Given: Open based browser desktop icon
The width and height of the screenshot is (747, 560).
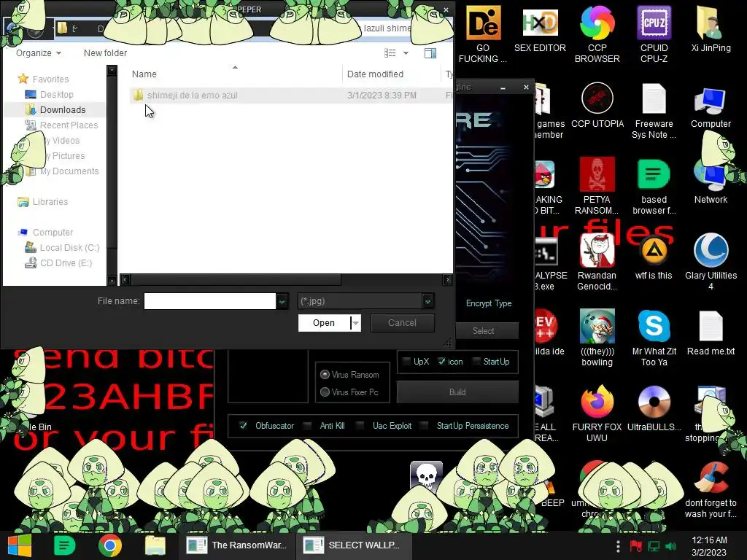Looking at the screenshot, I should click(x=654, y=186).
